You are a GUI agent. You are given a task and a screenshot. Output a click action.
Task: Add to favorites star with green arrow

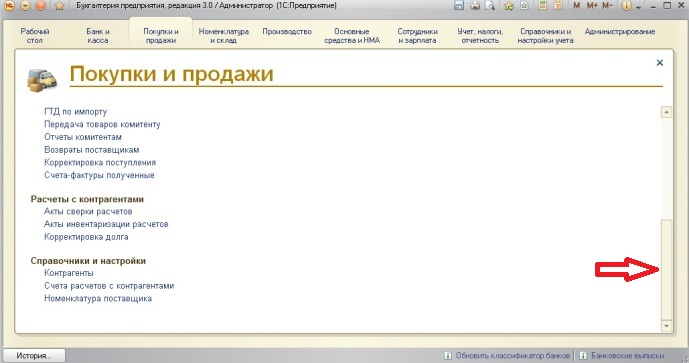[509, 5]
